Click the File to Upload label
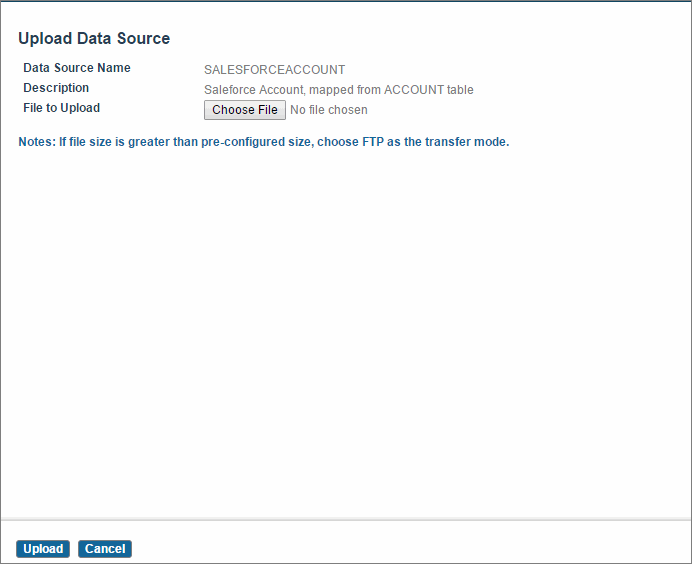 (61, 108)
